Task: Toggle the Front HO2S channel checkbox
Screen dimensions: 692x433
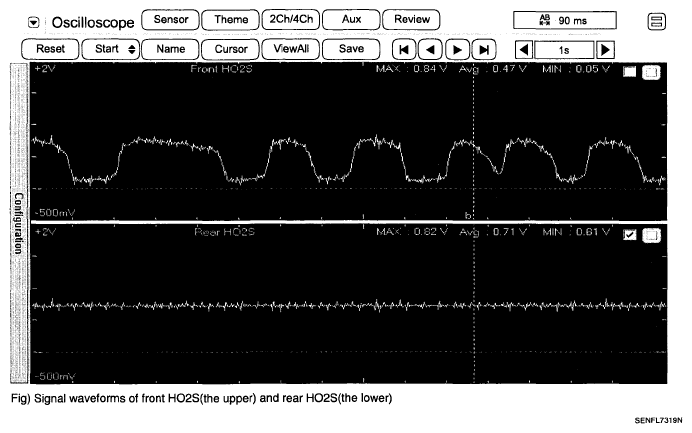Action: [630, 72]
